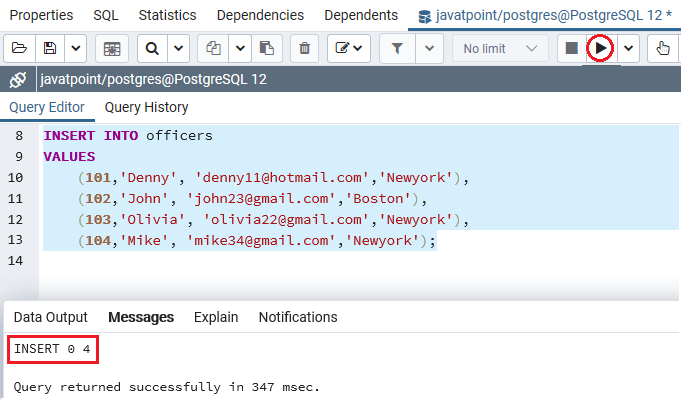Expand the Find options dropdown arrow
681x400 pixels.
point(178,48)
